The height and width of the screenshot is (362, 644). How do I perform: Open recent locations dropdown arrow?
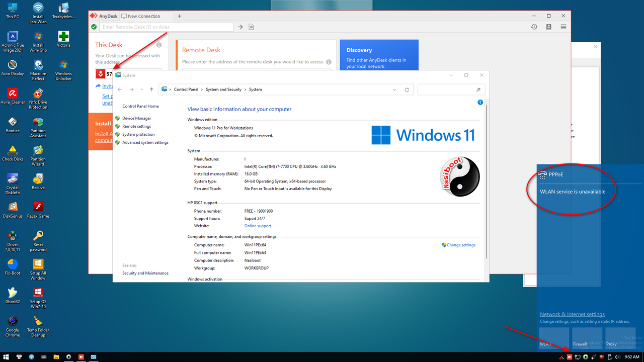(x=142, y=89)
